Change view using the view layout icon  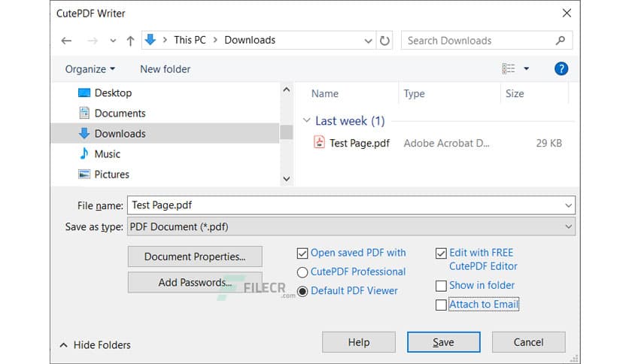pyautogui.click(x=509, y=68)
